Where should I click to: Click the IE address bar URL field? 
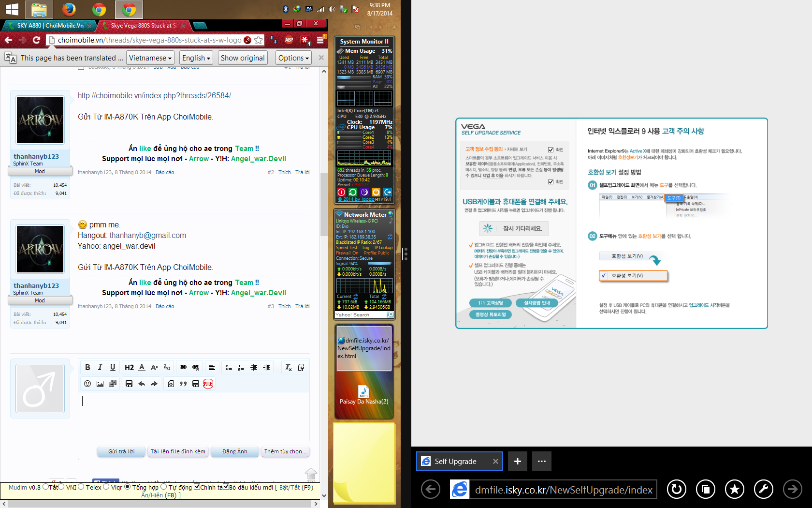[563, 490]
